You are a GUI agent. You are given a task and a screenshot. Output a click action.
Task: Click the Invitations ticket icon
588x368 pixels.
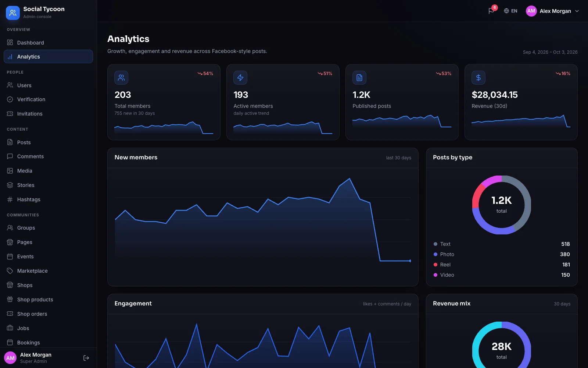(10, 114)
